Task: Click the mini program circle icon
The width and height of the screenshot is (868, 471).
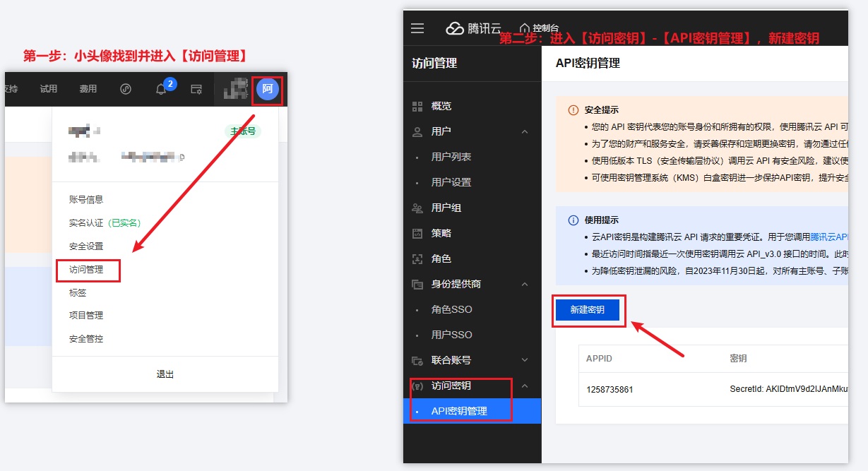Action: click(126, 89)
